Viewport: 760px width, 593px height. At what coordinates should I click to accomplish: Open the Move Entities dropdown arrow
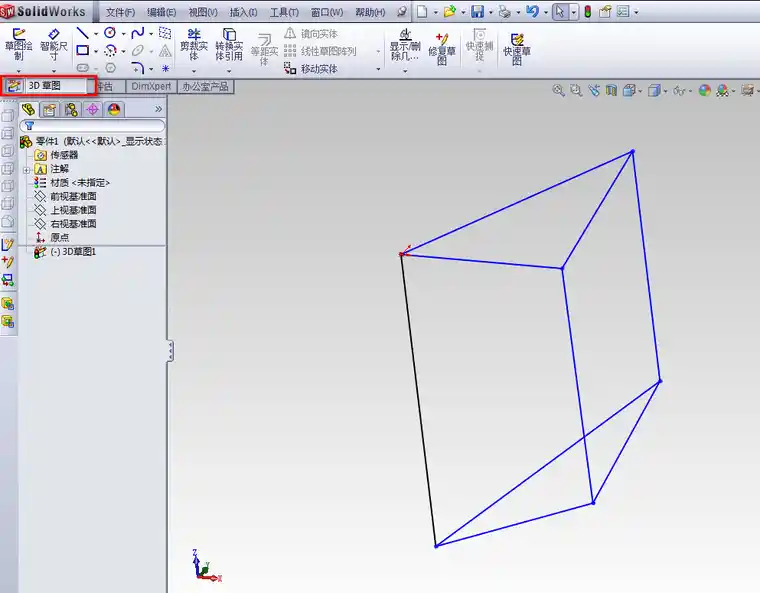[379, 69]
